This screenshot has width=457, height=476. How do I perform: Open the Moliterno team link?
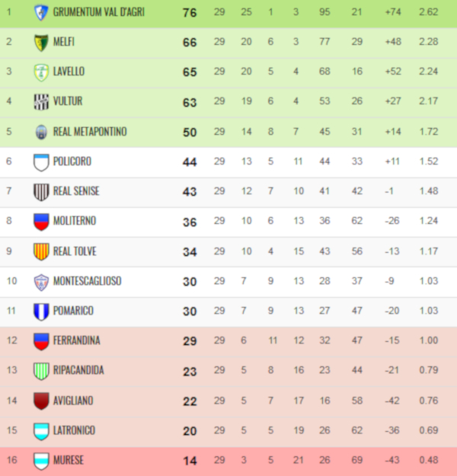click(75, 221)
